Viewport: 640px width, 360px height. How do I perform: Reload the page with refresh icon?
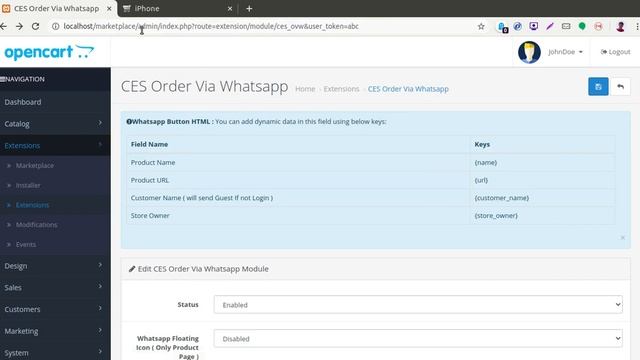[x=36, y=26]
